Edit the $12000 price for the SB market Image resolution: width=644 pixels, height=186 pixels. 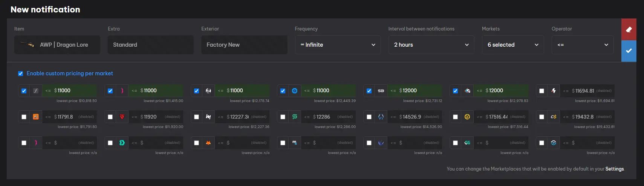tap(415, 91)
